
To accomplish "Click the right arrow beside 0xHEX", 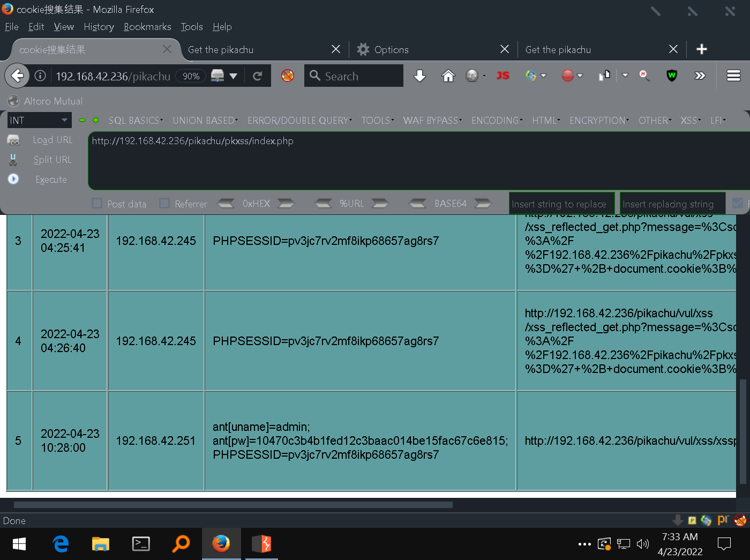I will coord(286,203).
